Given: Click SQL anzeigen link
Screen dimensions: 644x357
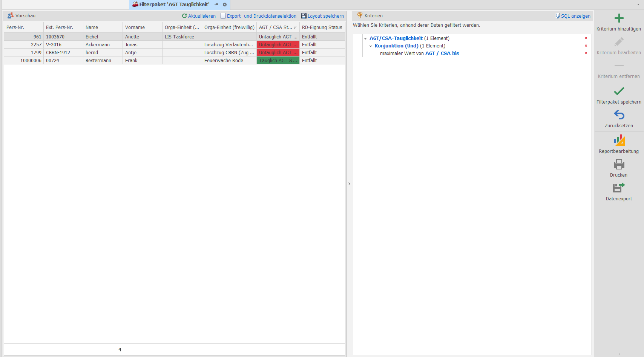Looking at the screenshot, I should pos(575,16).
